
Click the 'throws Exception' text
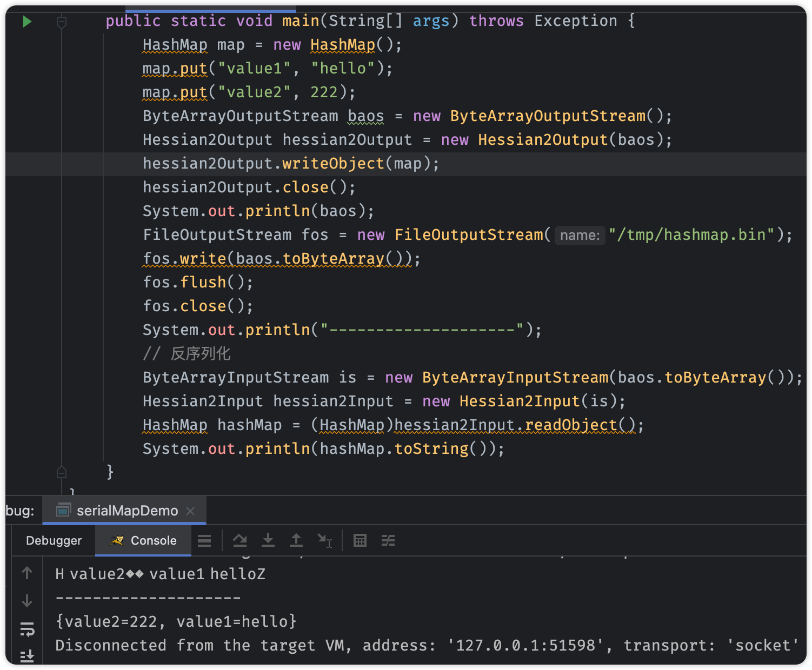[x=543, y=21]
